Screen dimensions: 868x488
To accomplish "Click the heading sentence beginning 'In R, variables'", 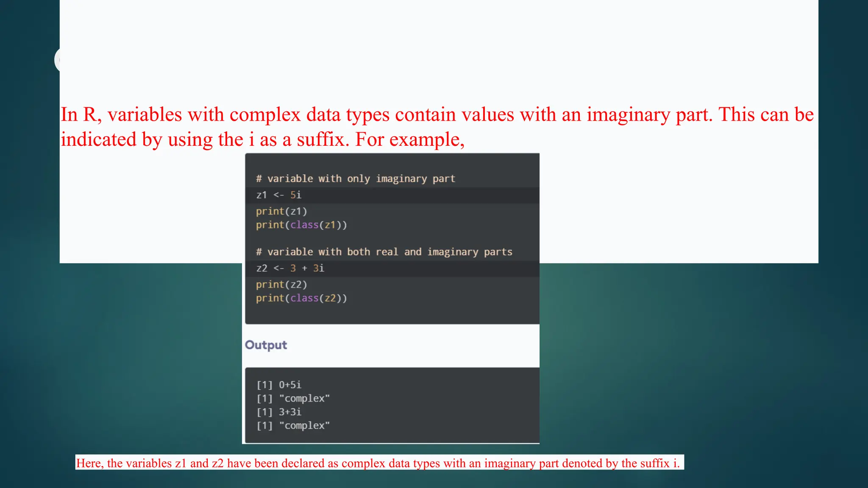I will [437, 114].
